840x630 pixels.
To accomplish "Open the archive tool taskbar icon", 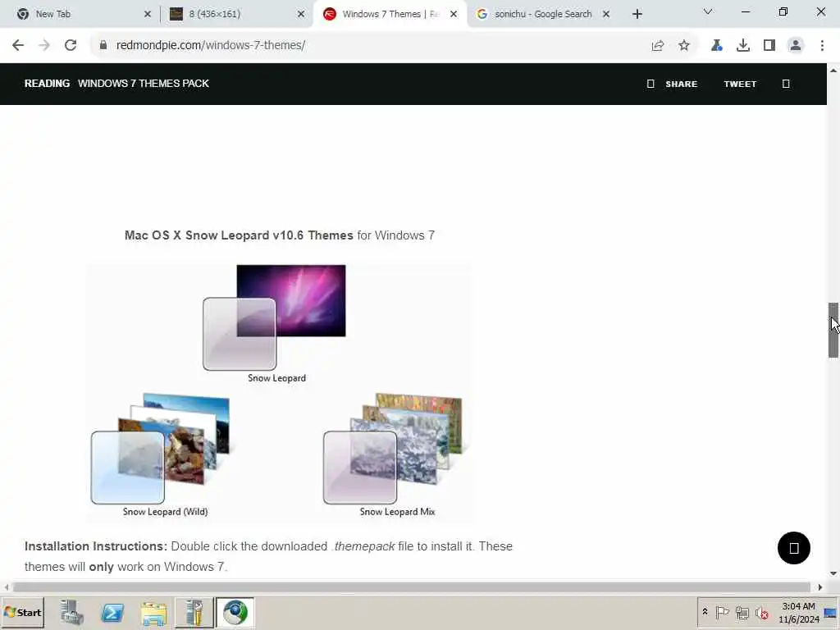I will (194, 612).
